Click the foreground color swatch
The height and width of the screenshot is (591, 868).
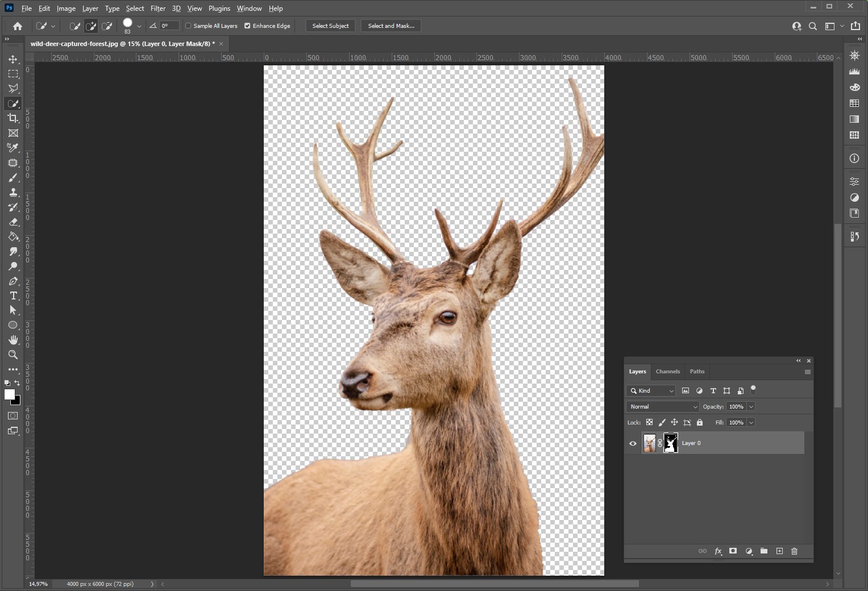click(x=9, y=394)
